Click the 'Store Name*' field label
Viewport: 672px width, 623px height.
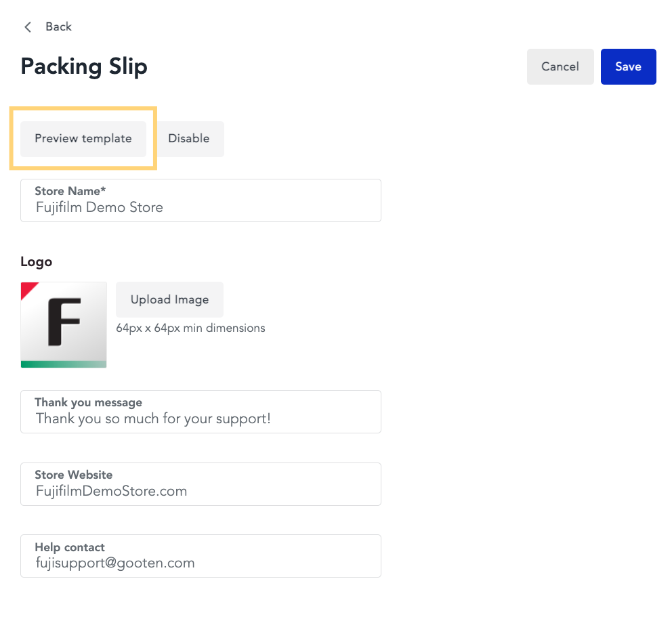(x=70, y=191)
